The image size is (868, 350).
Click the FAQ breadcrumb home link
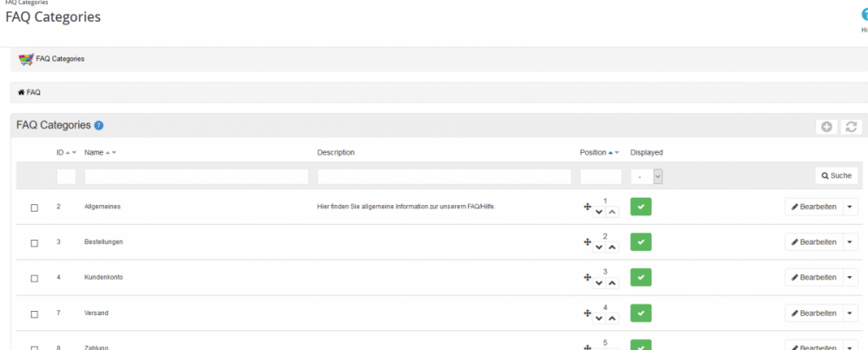[29, 92]
